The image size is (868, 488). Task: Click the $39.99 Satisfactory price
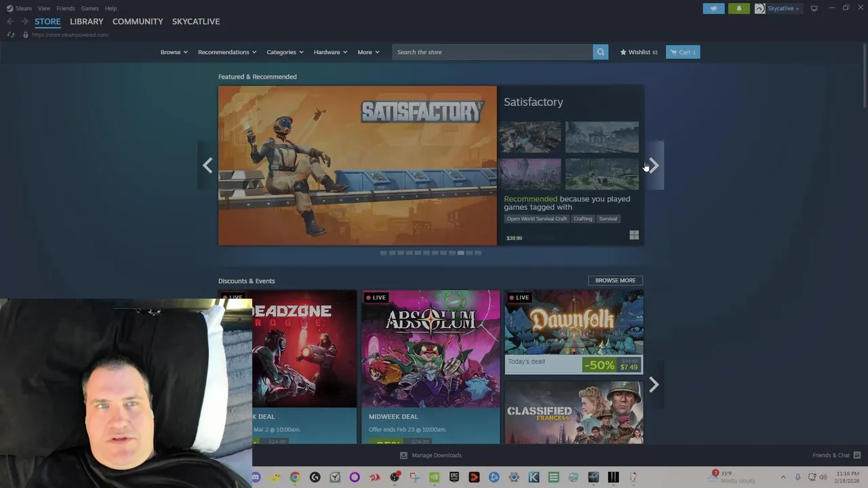tap(514, 238)
